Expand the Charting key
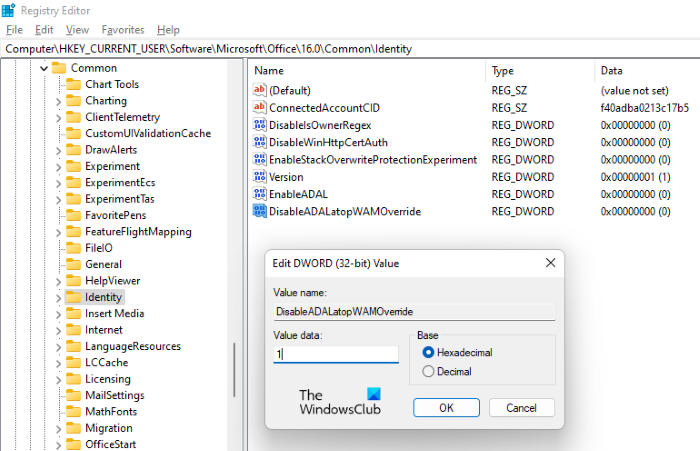The image size is (700, 451). (x=58, y=101)
